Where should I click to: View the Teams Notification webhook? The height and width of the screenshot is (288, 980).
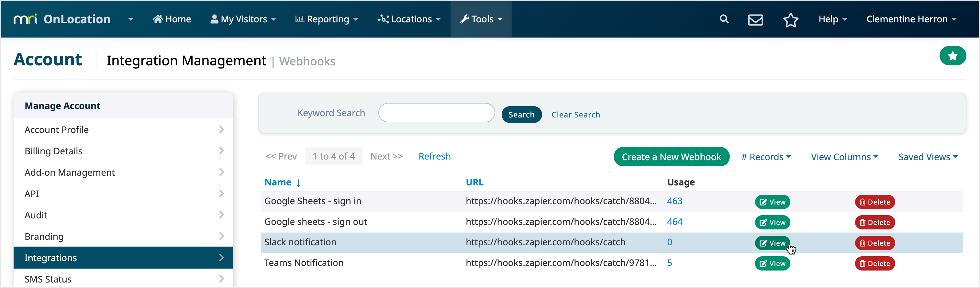pos(772,264)
